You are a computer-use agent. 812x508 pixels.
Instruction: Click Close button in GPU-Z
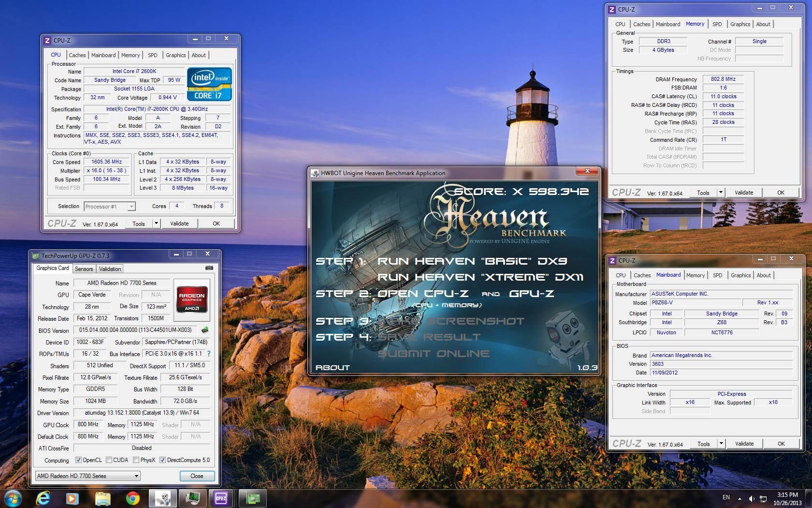[x=197, y=476]
